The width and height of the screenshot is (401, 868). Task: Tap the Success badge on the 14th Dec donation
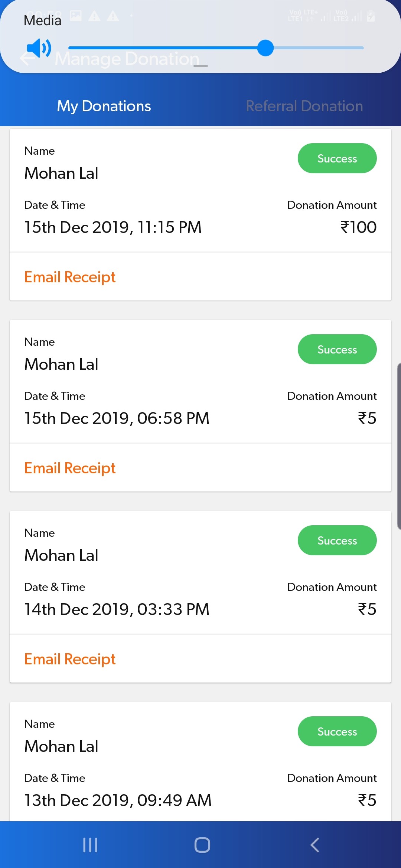pyautogui.click(x=337, y=540)
